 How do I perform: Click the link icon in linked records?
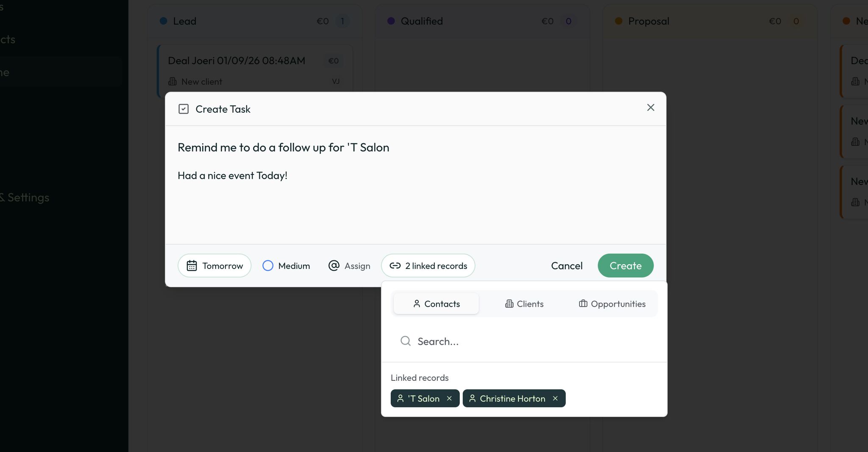(395, 266)
